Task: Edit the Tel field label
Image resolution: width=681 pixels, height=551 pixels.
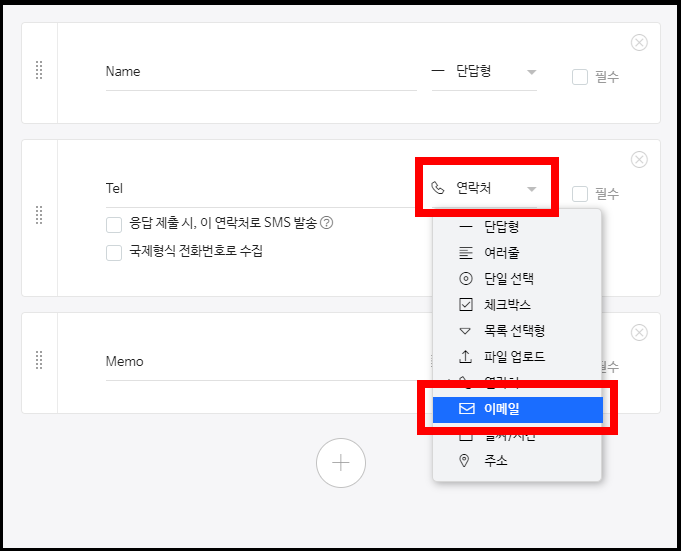Action: click(261, 188)
